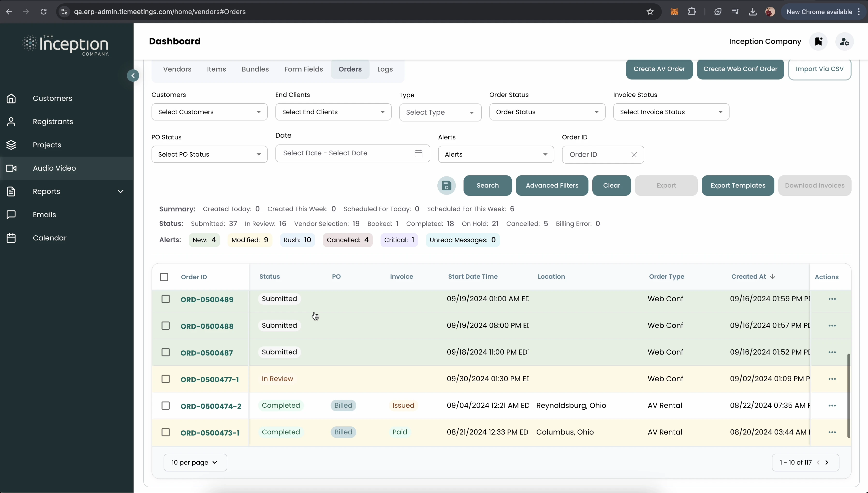Sort by Created At arrow

pos(772,277)
